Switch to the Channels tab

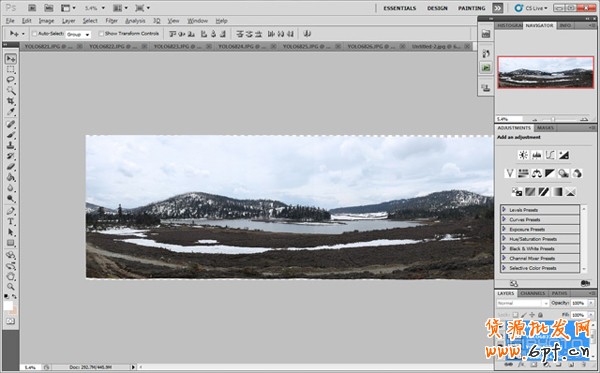533,293
